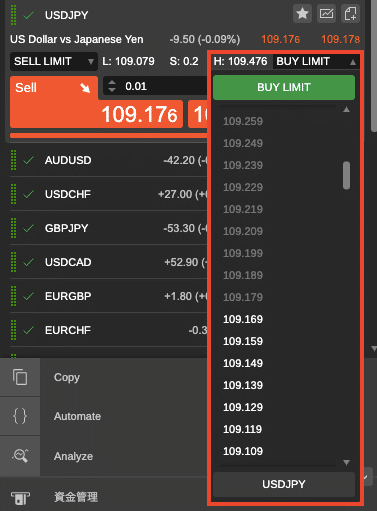Select price 109.129 from the list
The height and width of the screenshot is (511, 377).
[x=243, y=407]
